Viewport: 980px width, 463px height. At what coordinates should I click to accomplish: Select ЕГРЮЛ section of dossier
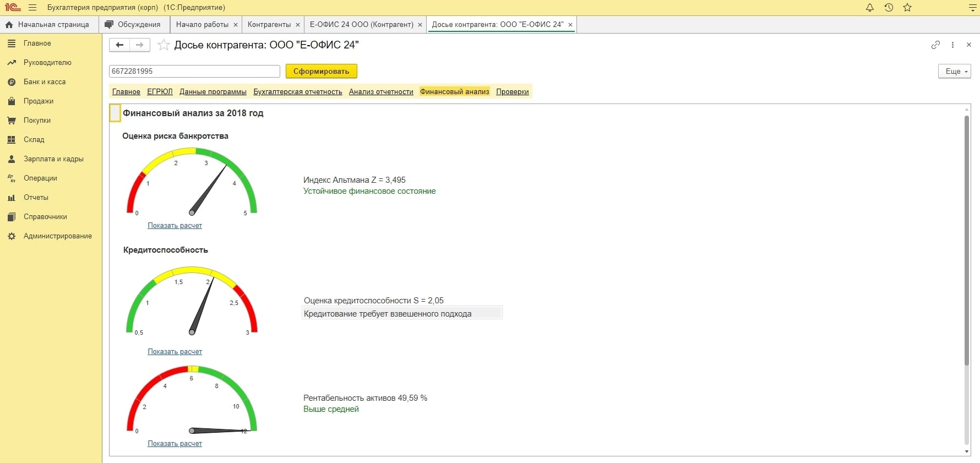pyautogui.click(x=160, y=92)
